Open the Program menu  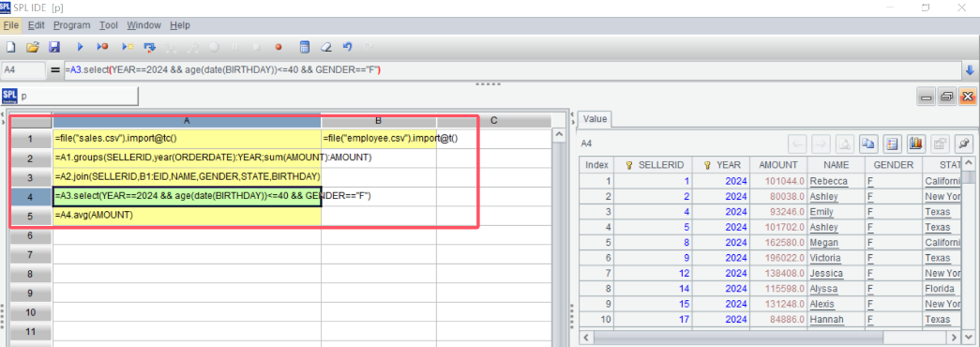(72, 25)
